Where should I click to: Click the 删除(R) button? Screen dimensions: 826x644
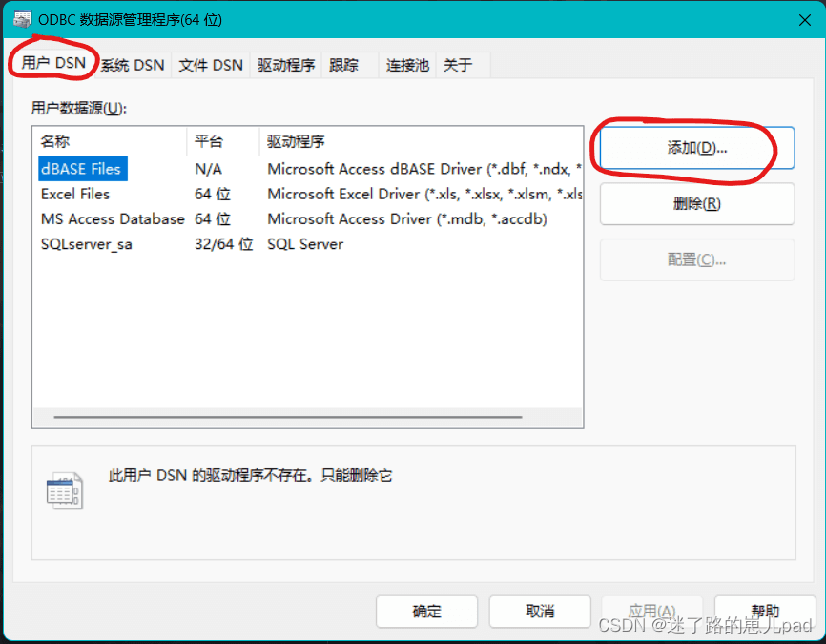[x=697, y=203]
